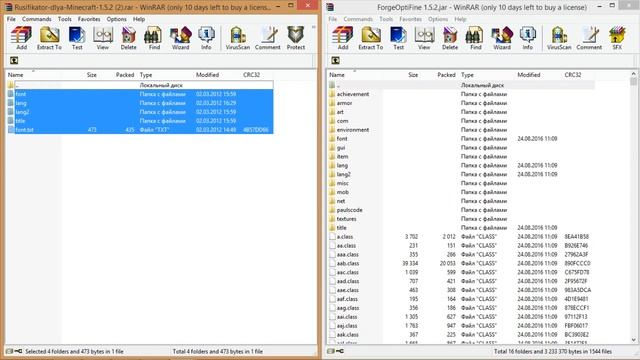Click scrollbar down arrow in ForgeOptiFine window
640x360 pixels.
click(x=633, y=340)
